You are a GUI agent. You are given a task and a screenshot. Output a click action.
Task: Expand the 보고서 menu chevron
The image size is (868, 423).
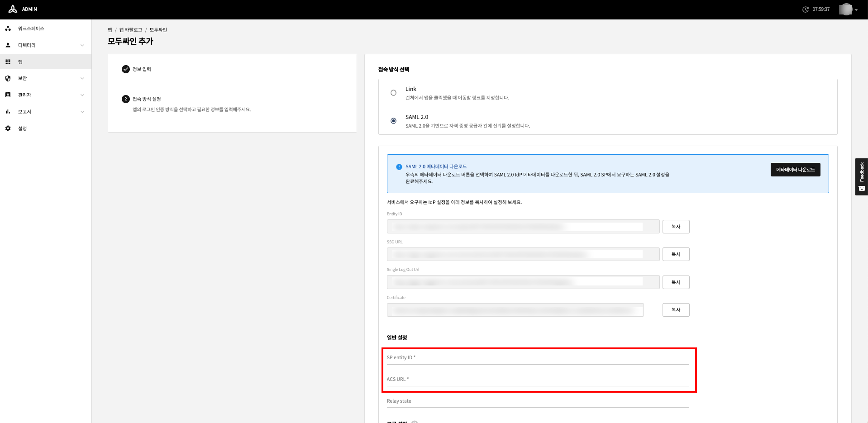(x=82, y=112)
